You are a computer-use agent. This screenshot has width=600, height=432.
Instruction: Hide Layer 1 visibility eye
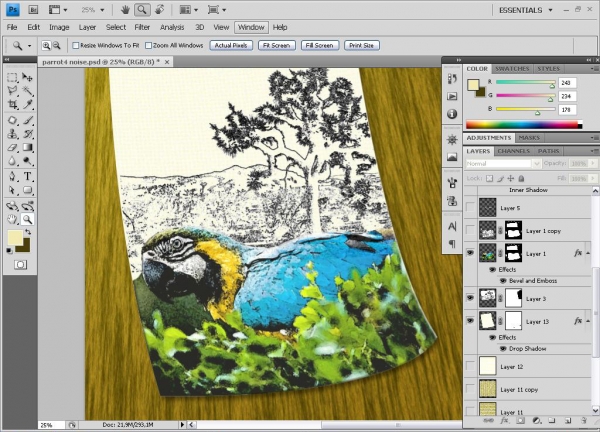click(470, 253)
